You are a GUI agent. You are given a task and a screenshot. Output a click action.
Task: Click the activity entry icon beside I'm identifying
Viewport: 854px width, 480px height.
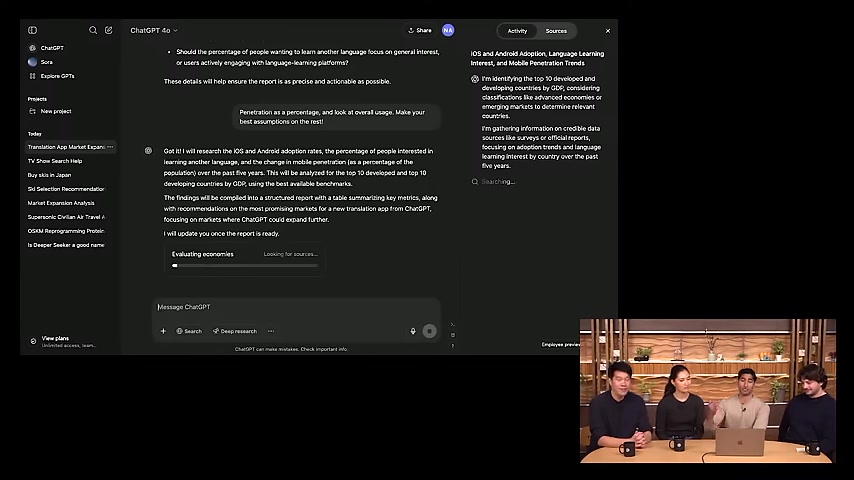click(x=475, y=79)
